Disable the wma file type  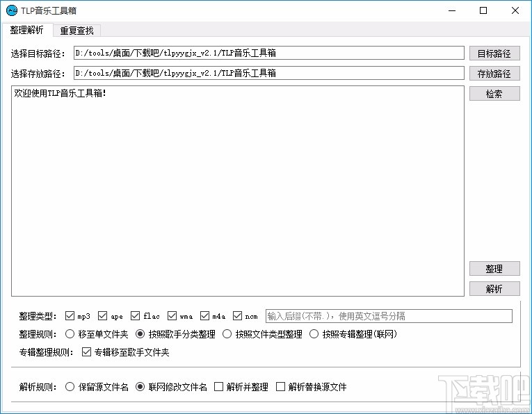click(x=172, y=316)
